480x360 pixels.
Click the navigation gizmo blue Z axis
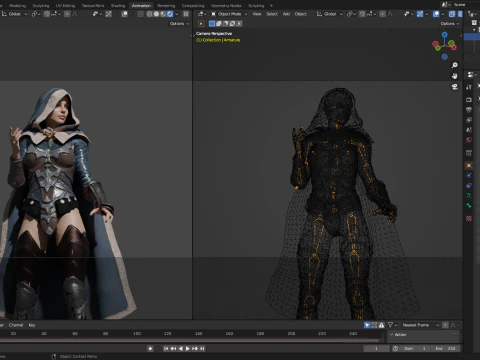click(x=444, y=34)
